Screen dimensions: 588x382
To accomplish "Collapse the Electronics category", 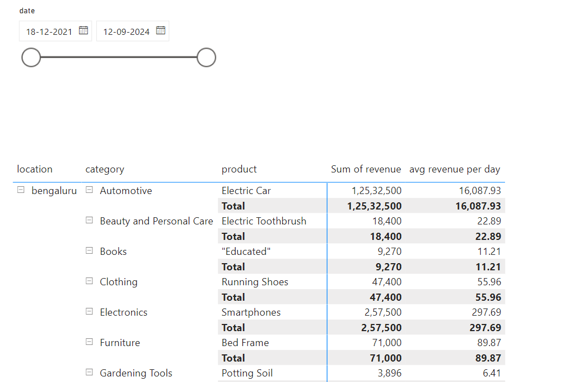I will click(89, 312).
